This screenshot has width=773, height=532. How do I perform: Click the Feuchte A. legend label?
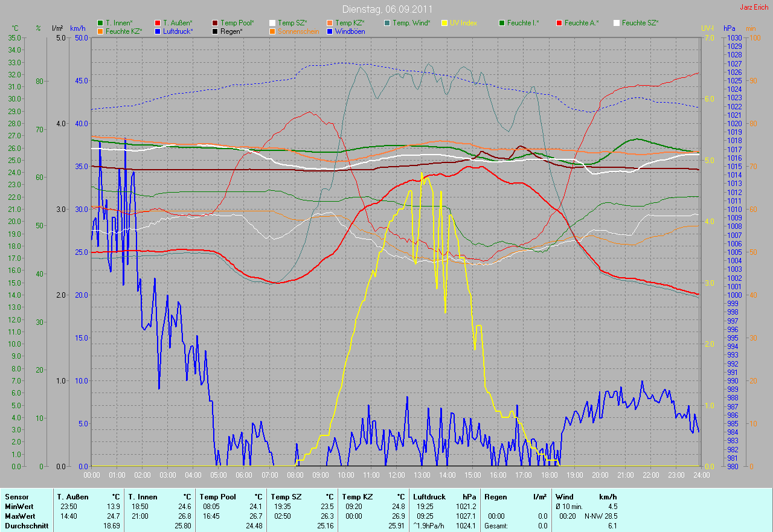(582, 23)
